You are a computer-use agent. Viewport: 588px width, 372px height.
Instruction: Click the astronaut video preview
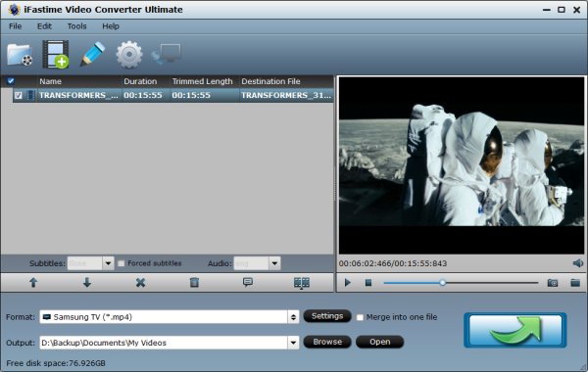(462, 165)
